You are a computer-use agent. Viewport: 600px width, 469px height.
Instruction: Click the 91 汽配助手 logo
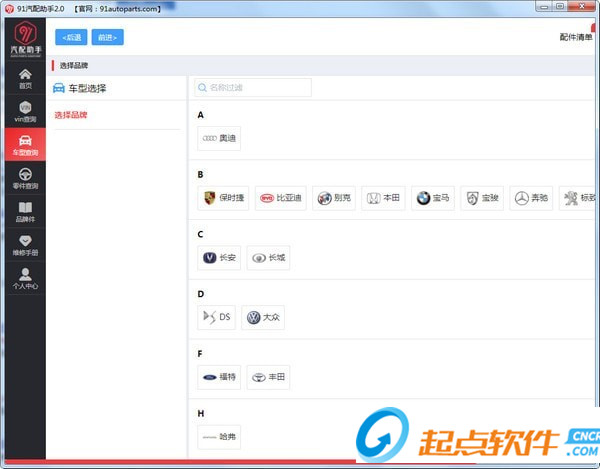(x=26, y=39)
